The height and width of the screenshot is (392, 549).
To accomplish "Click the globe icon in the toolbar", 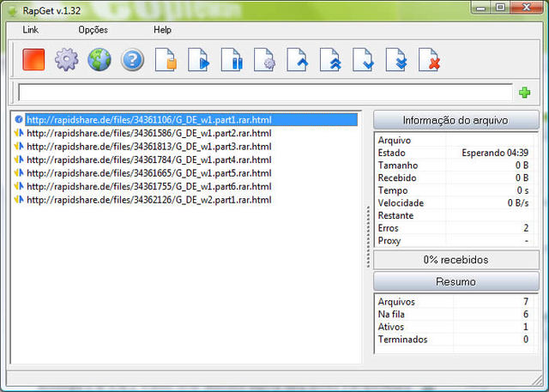I will pyautogui.click(x=100, y=60).
